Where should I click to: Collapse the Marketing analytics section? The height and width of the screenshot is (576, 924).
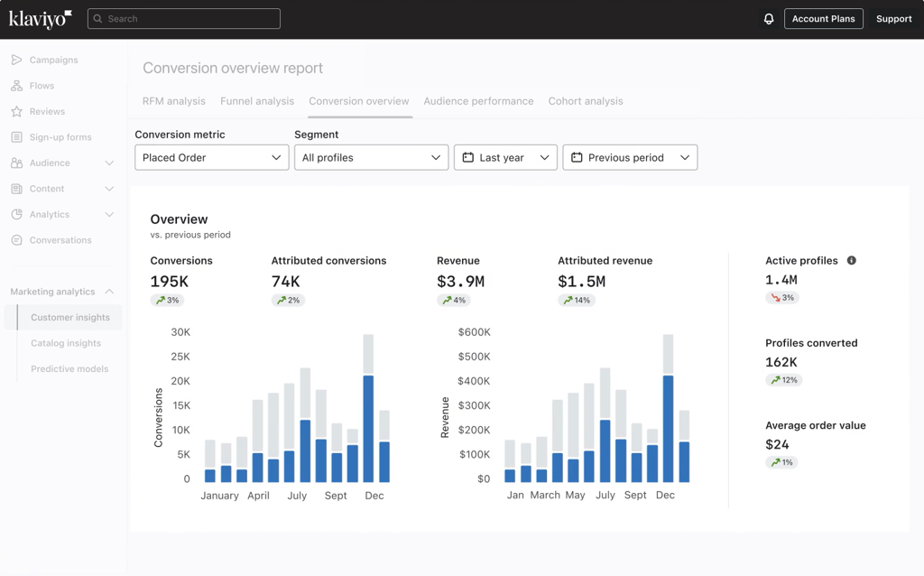point(109,292)
